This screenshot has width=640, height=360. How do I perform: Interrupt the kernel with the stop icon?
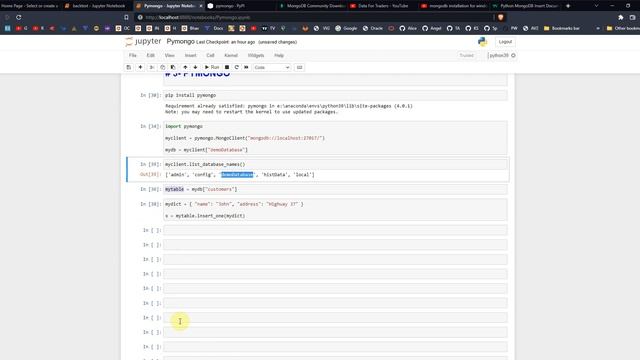227,67
